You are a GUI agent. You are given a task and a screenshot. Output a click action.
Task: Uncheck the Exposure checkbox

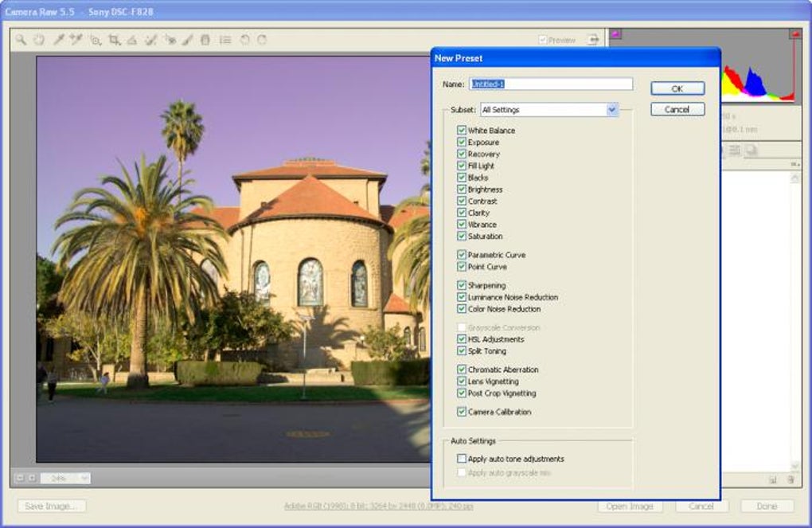tap(462, 142)
